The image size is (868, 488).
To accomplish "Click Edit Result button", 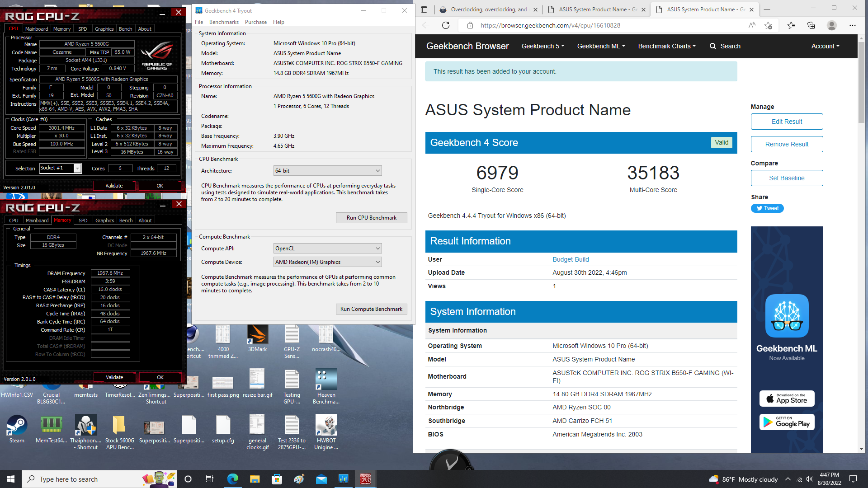I will click(787, 122).
